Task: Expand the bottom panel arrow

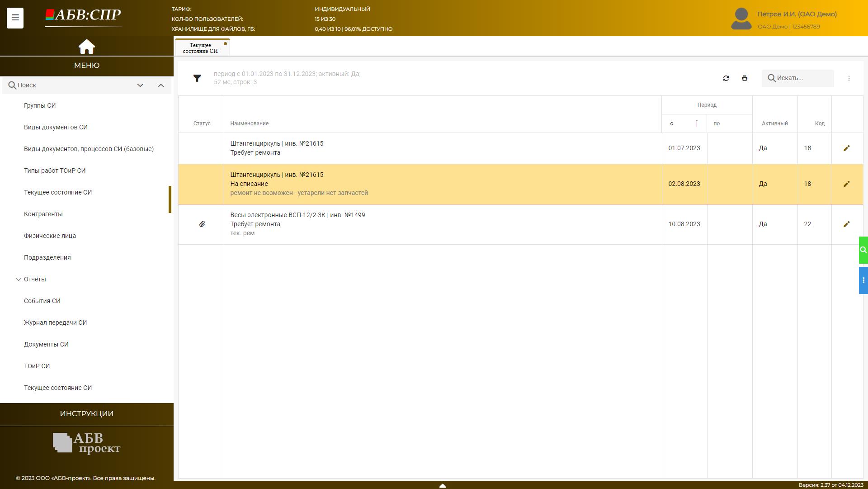Action: tap(443, 485)
